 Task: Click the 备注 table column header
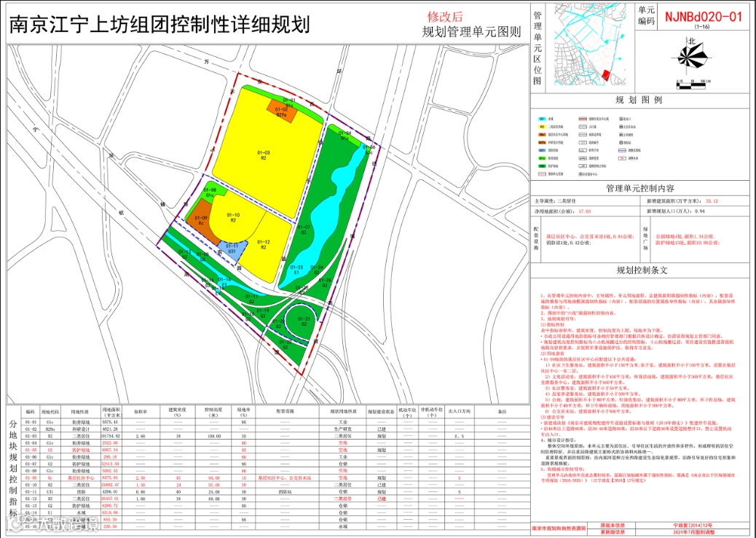pos(501,412)
